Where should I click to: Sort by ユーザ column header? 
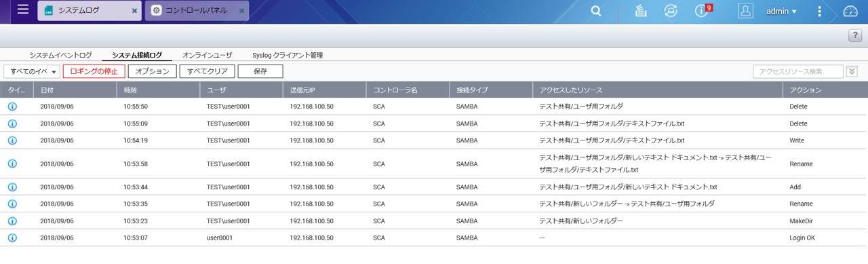pyautogui.click(x=241, y=90)
